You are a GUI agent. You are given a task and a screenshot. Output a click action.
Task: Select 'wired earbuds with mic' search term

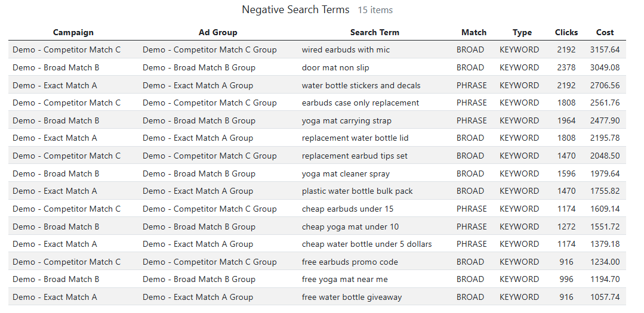click(x=346, y=49)
